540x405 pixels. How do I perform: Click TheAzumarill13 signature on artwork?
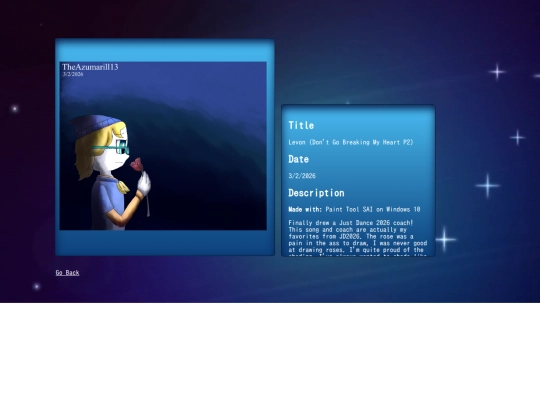pos(90,67)
